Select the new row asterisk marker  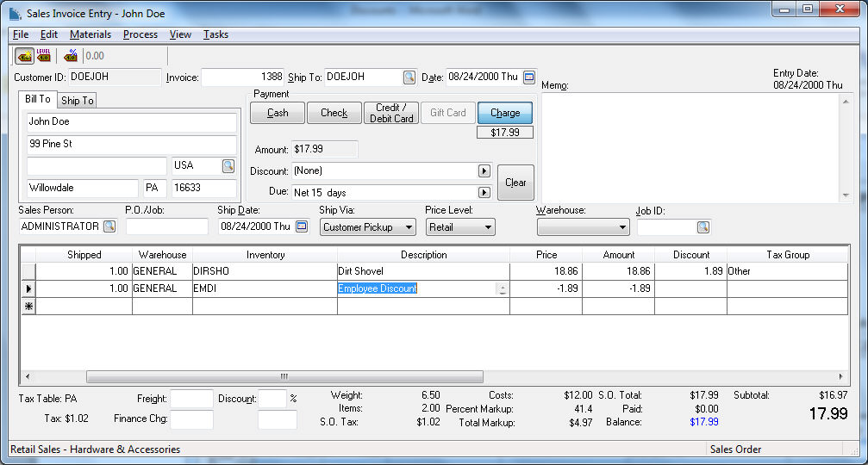28,307
